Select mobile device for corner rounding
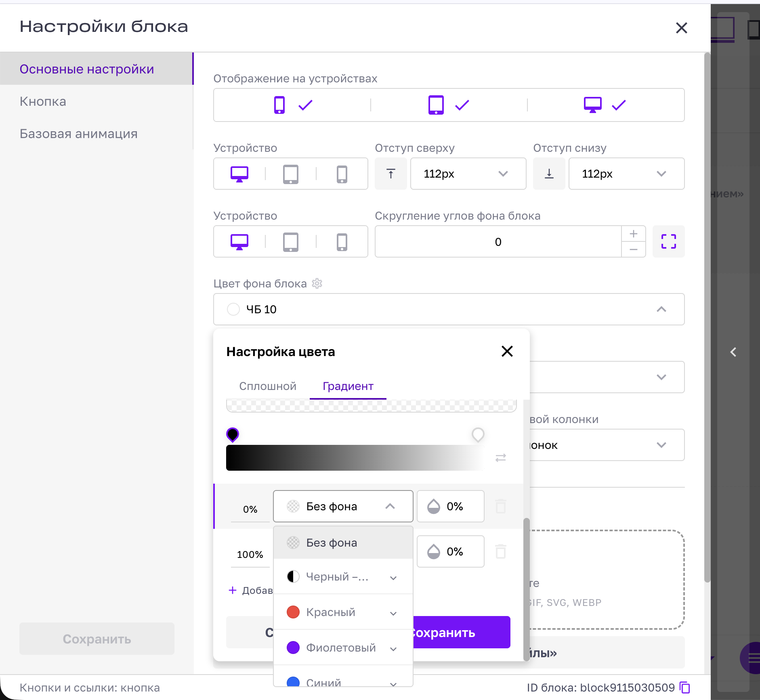This screenshot has height=700, width=760. point(342,242)
